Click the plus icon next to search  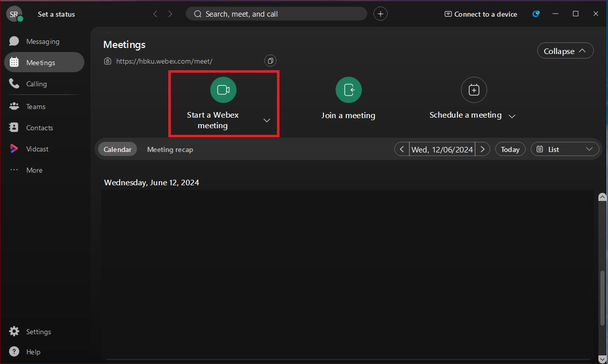pyautogui.click(x=381, y=14)
